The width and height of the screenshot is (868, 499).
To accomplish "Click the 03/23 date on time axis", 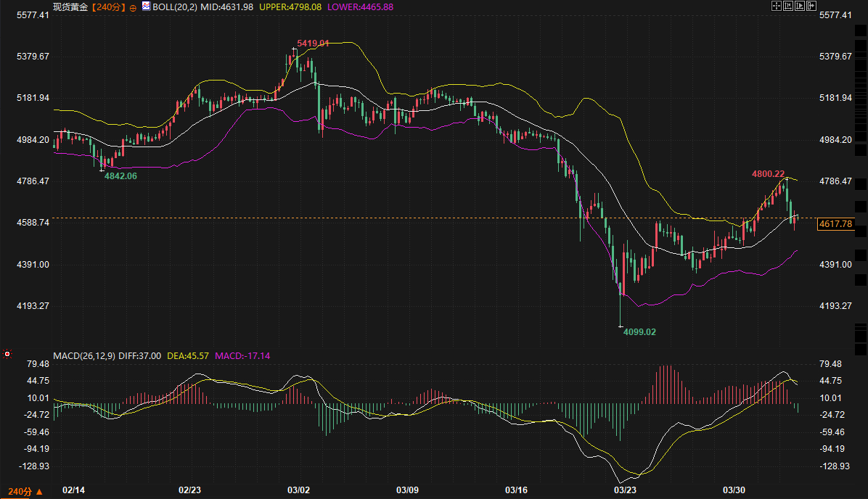I will (626, 490).
